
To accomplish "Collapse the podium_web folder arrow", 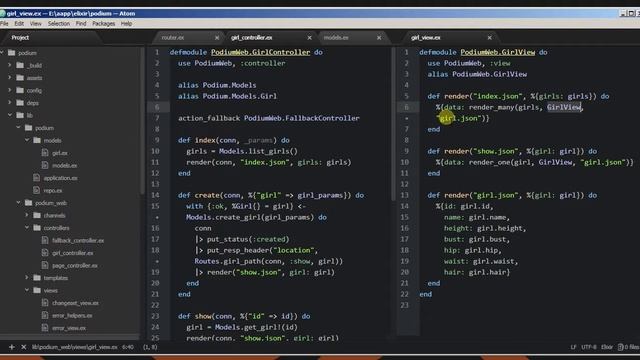I will click(x=18, y=202).
